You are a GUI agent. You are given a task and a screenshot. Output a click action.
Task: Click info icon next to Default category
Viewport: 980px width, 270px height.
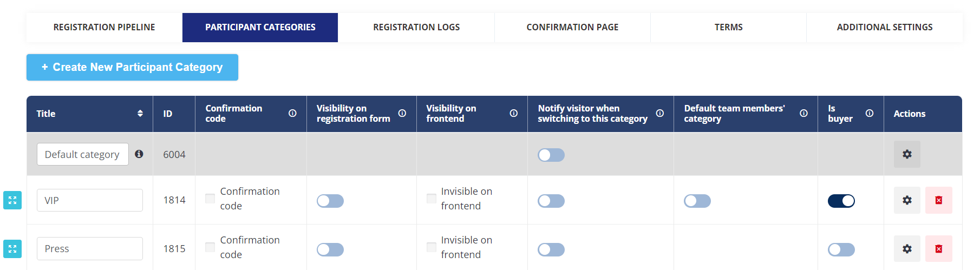pyautogui.click(x=139, y=154)
